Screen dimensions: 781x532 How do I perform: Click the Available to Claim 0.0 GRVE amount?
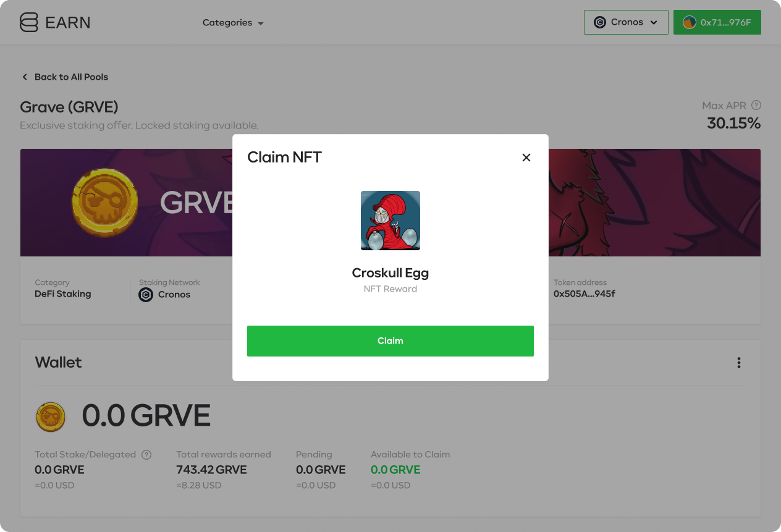coord(395,470)
